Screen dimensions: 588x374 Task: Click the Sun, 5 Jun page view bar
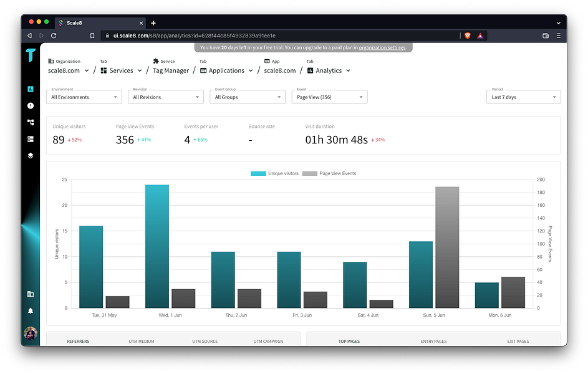click(x=447, y=247)
